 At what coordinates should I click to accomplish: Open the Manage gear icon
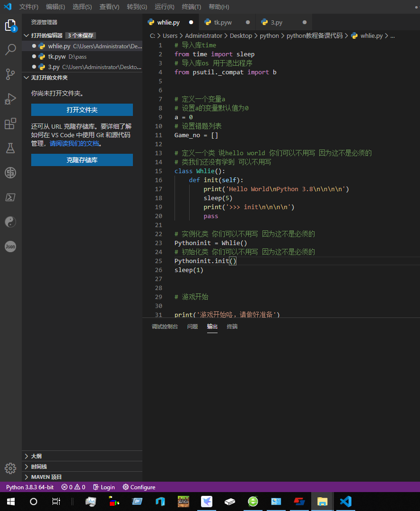10,468
